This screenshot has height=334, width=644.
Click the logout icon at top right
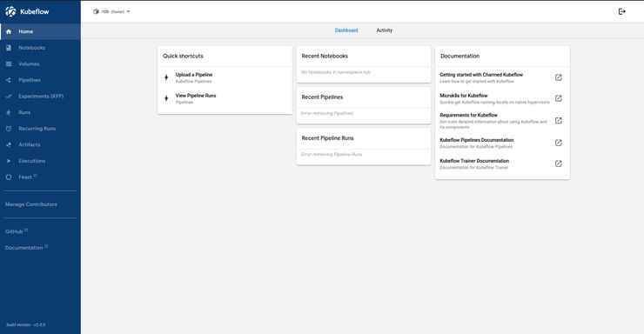[x=622, y=11]
